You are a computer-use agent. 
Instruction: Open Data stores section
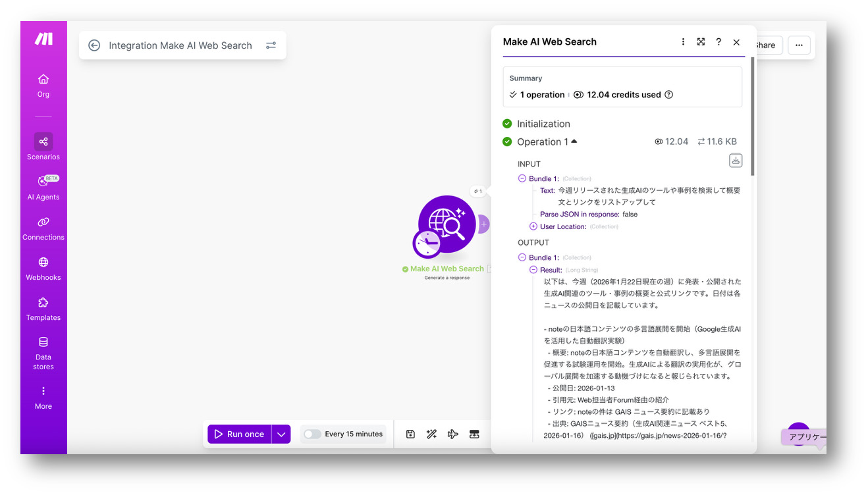tap(43, 351)
